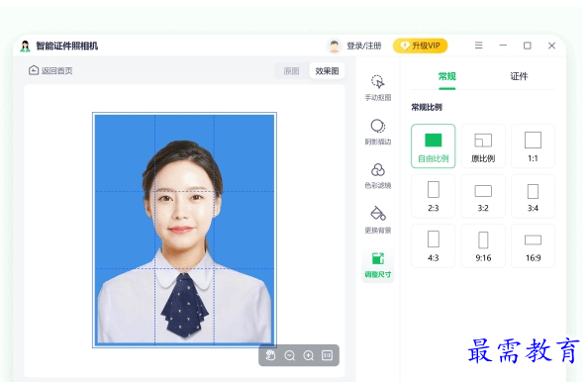Open the 常规 tab
The image size is (588, 382).
447,76
